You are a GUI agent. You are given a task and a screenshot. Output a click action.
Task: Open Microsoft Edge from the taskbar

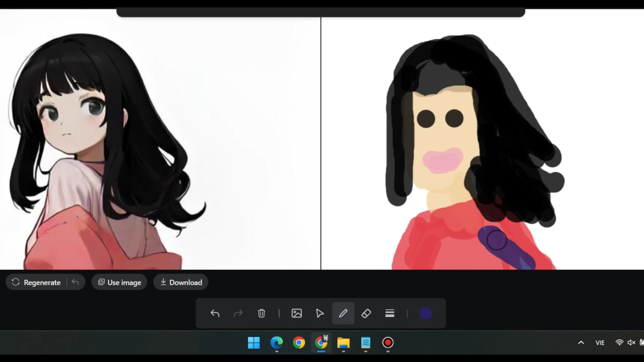point(276,343)
